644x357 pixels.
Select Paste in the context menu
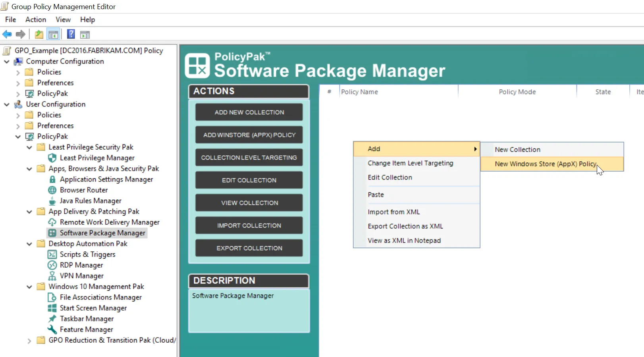(416, 195)
